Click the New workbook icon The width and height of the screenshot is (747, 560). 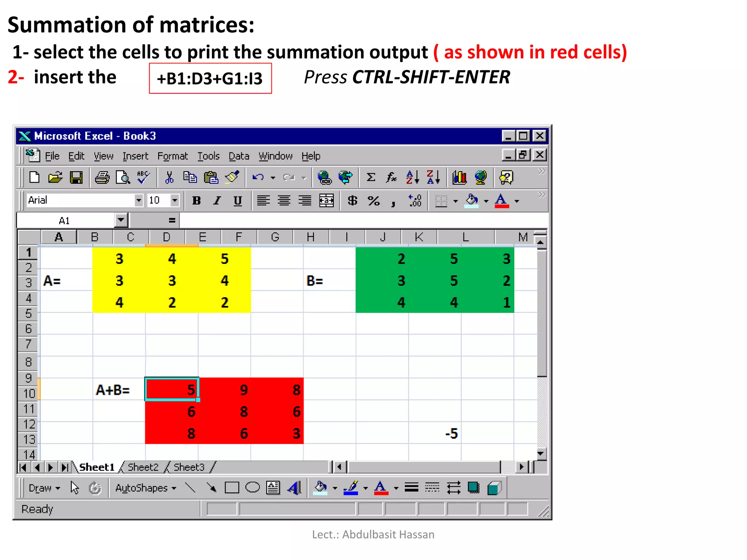click(x=34, y=178)
